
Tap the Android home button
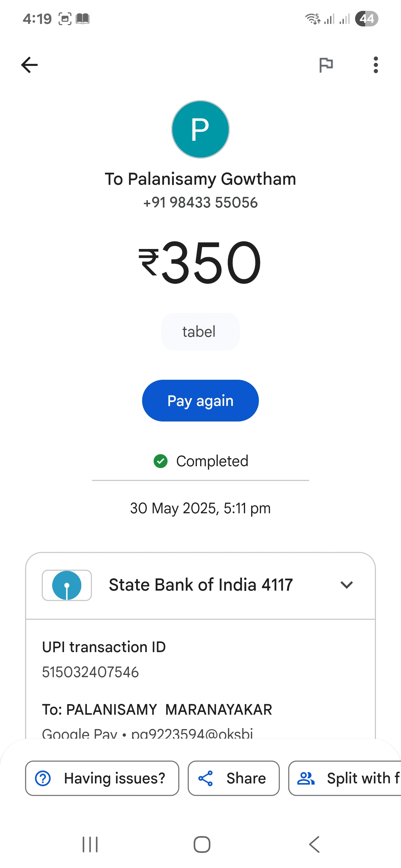[202, 844]
